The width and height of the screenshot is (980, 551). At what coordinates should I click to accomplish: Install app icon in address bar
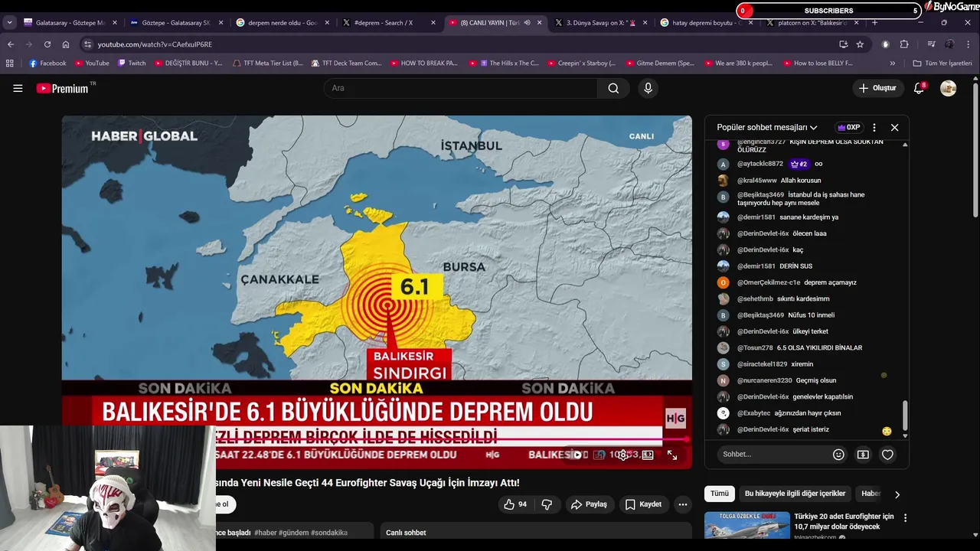point(843,44)
